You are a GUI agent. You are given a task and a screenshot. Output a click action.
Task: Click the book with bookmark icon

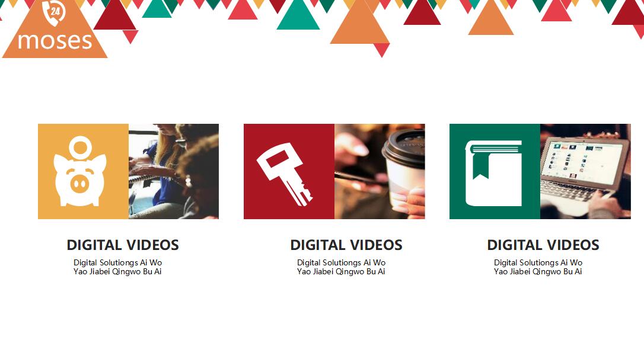point(493,174)
